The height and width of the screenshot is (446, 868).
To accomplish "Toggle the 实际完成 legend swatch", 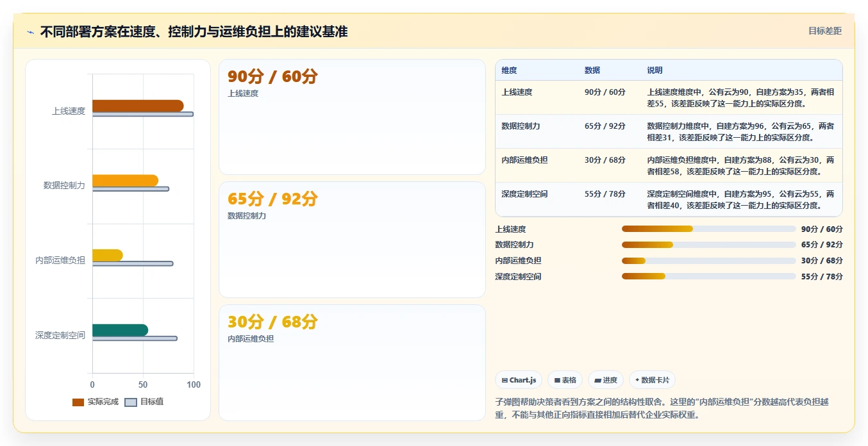I will point(78,402).
